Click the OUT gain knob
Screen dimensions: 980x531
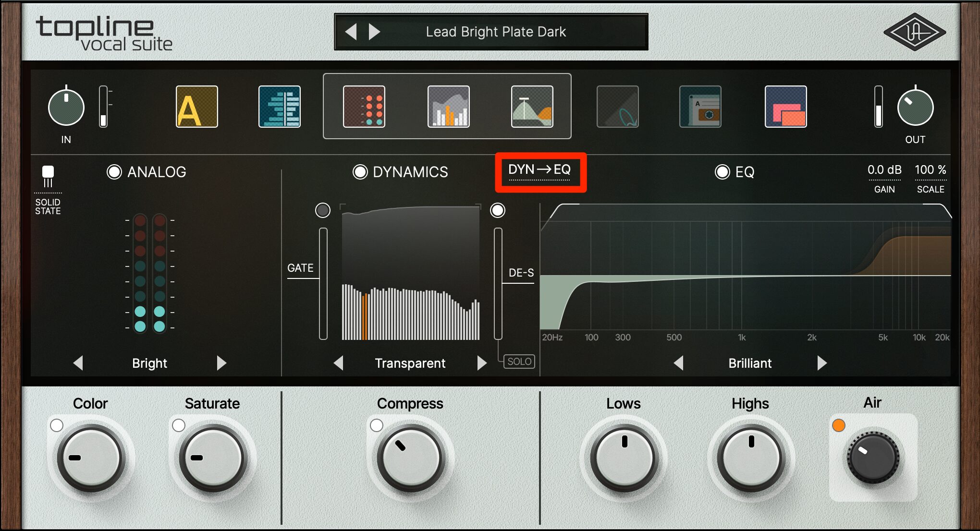tap(915, 108)
